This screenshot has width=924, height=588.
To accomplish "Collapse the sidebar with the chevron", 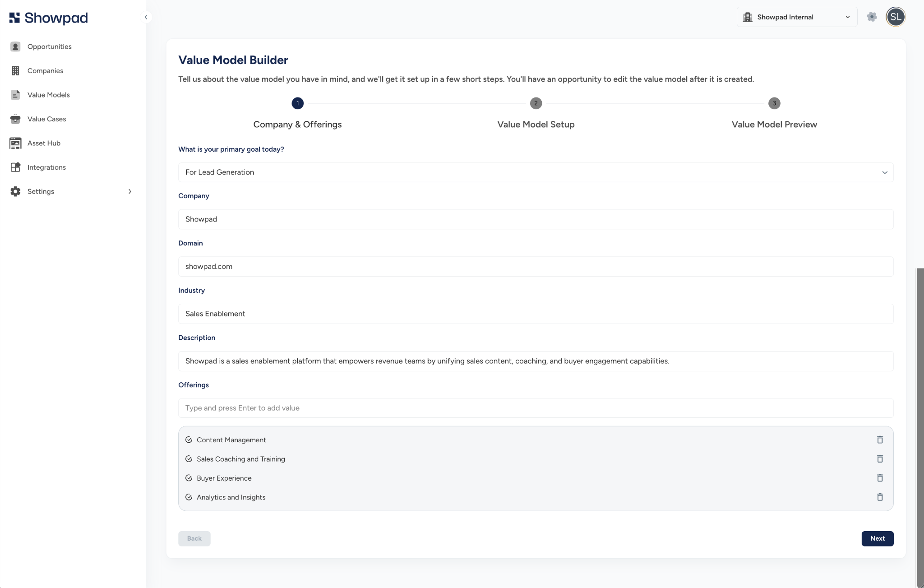I will pos(146,17).
